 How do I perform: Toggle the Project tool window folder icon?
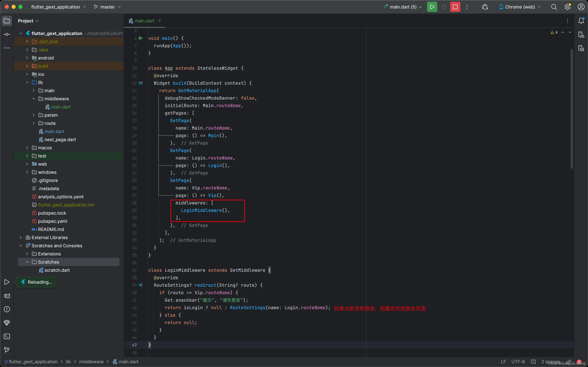point(7,21)
